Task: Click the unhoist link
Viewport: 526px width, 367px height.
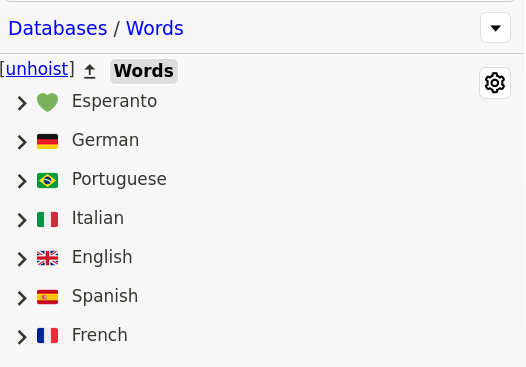Action: [37, 69]
